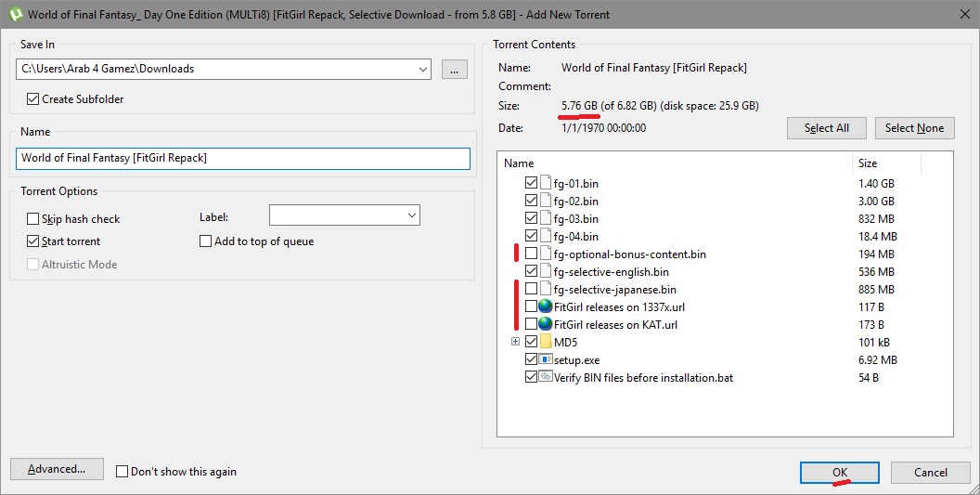Click the fg-02.bin file icon

pyautogui.click(x=546, y=201)
